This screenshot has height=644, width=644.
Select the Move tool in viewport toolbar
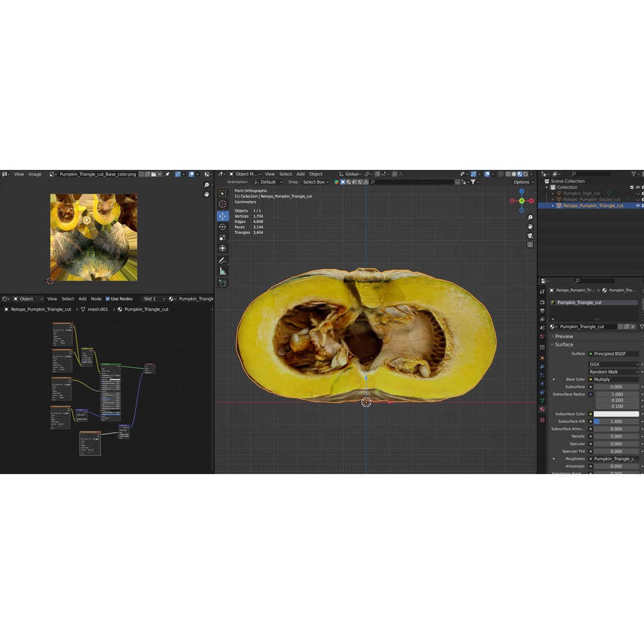tap(222, 216)
